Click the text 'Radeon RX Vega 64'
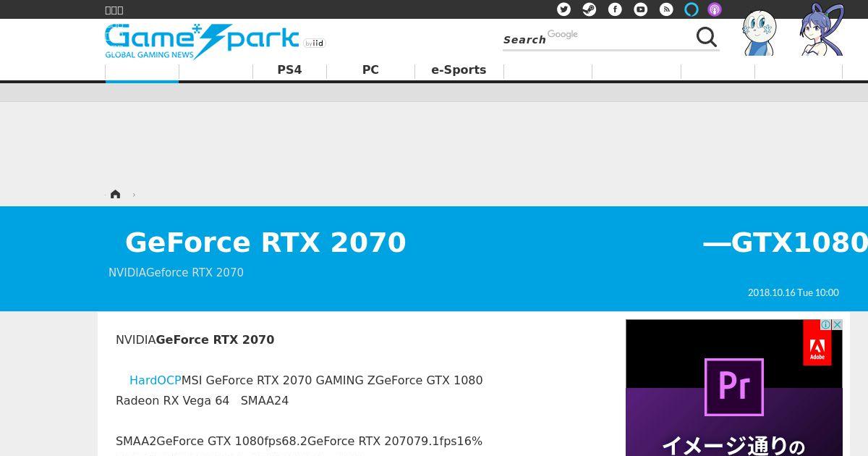The width and height of the screenshot is (868, 456). 172,400
